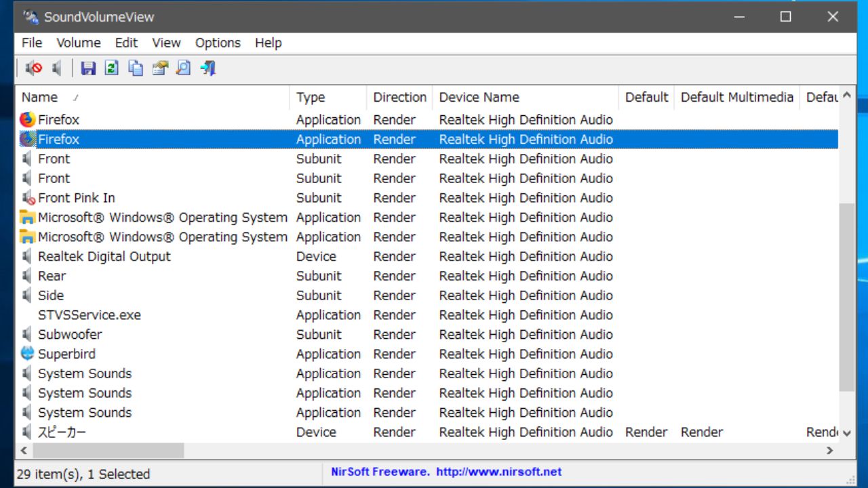Click the horizontal scrollbar right arrow
The image size is (868, 488).
point(830,451)
